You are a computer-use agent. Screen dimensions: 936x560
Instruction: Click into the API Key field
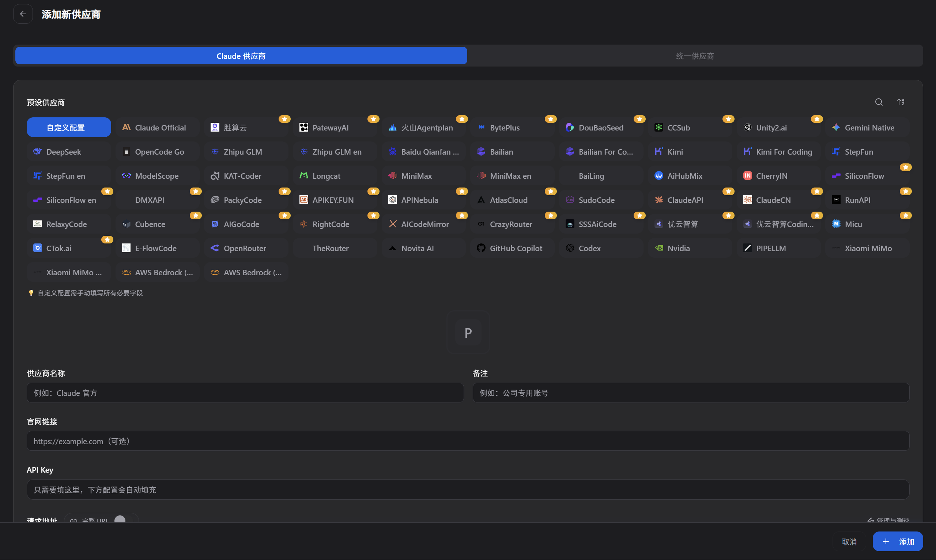click(468, 489)
